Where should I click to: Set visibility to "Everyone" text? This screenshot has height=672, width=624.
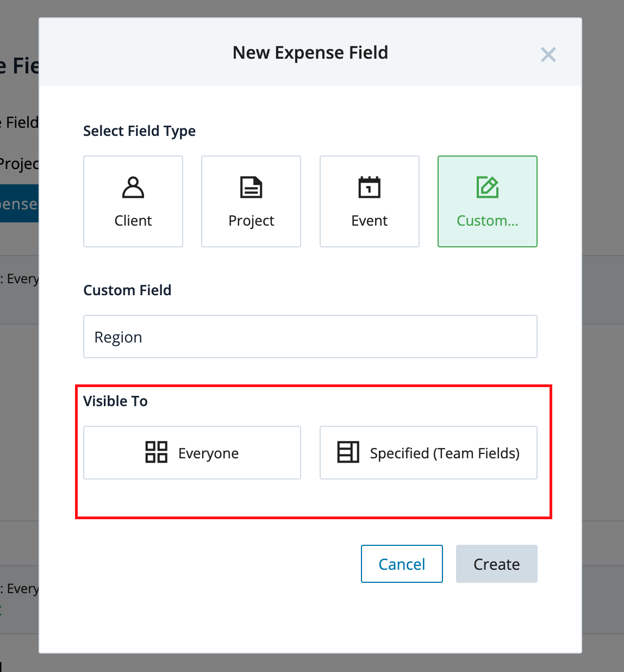[209, 453]
